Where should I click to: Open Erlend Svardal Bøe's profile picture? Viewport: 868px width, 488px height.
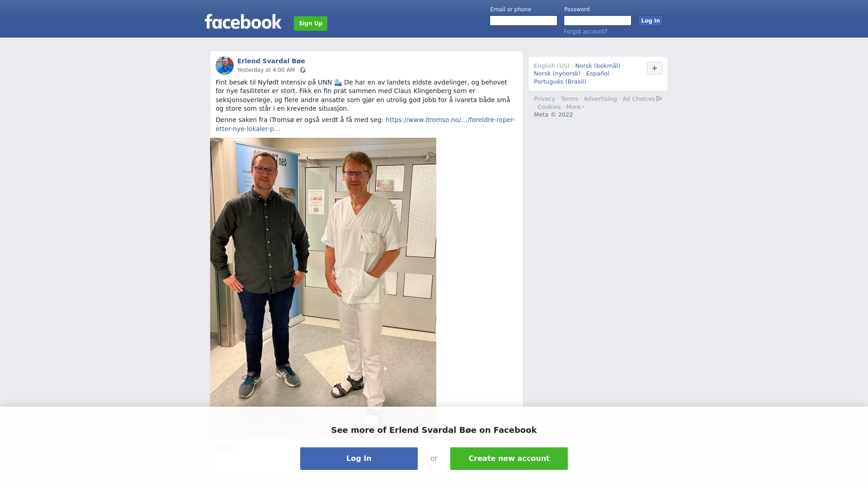point(225,66)
